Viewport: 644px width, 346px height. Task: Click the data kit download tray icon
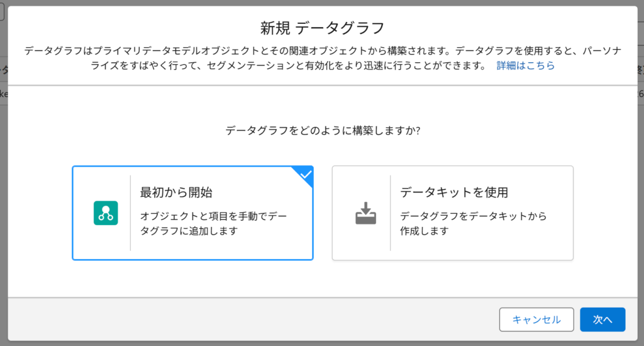[x=365, y=213]
